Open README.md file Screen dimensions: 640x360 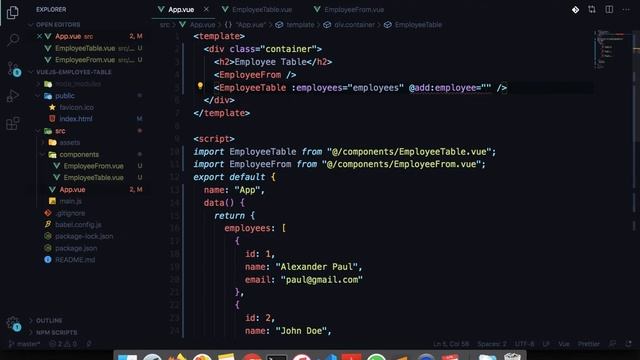75,260
